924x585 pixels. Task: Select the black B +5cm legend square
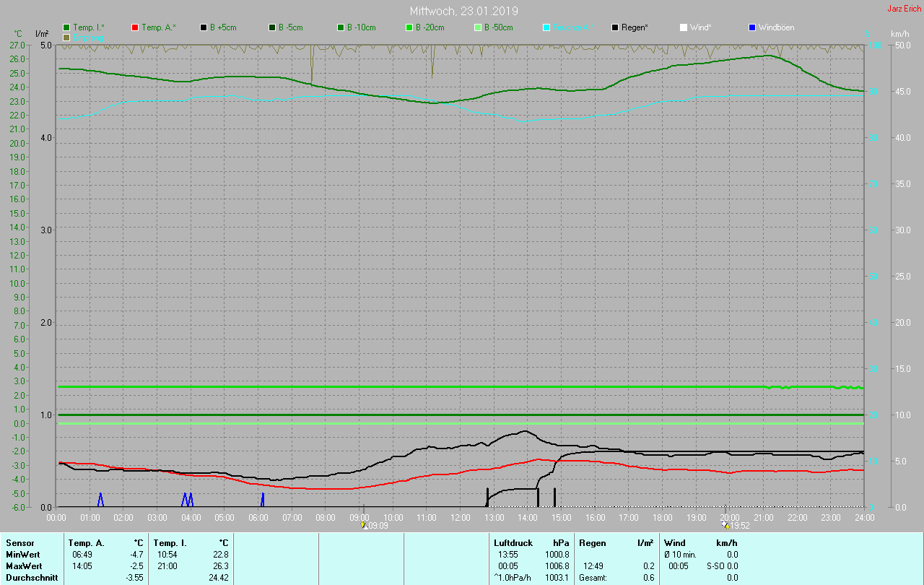click(x=204, y=27)
